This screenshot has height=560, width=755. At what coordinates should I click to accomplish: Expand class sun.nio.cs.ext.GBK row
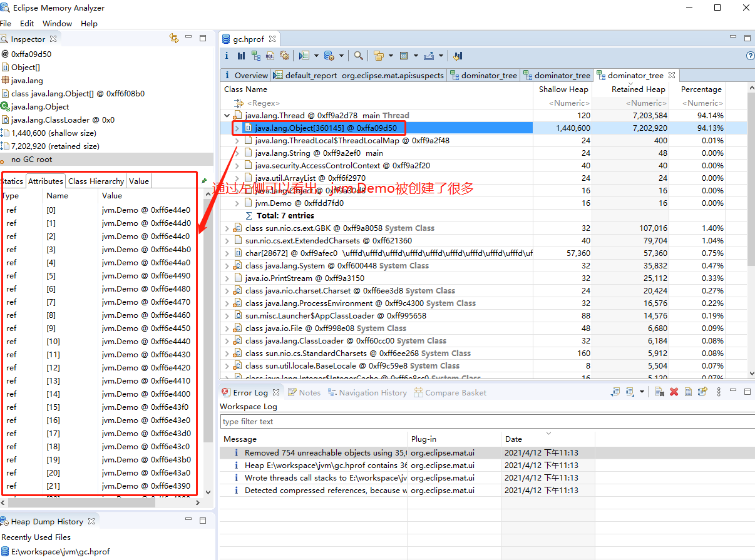(x=227, y=228)
